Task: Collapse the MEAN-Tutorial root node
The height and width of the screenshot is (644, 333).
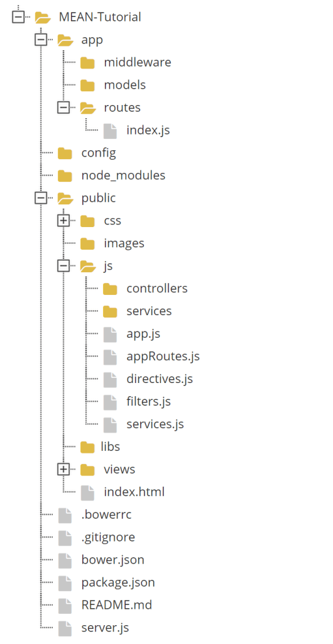Action: point(18,17)
